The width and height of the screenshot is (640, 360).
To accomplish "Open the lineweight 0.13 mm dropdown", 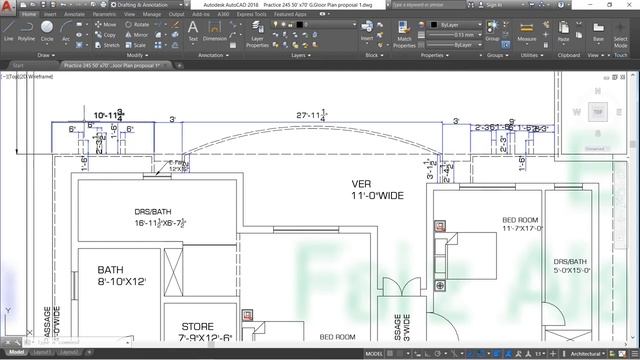I will click(455, 35).
